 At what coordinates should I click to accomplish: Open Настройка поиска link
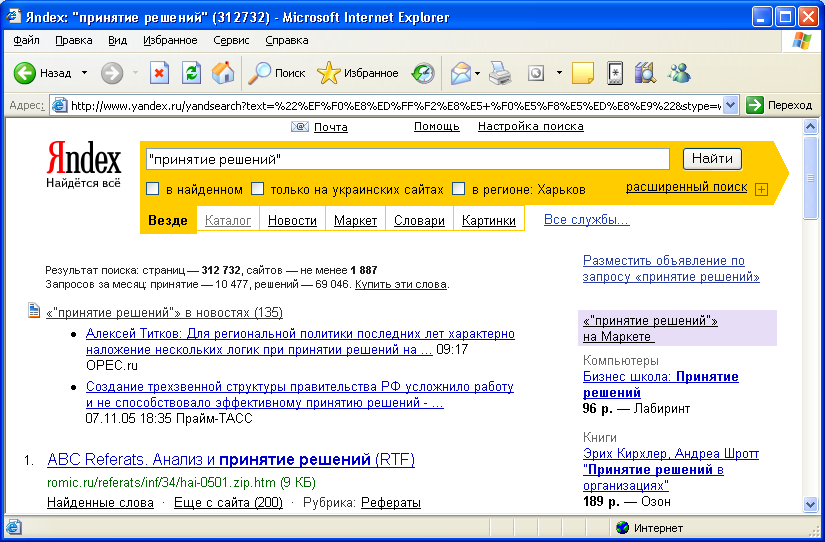pos(530,126)
